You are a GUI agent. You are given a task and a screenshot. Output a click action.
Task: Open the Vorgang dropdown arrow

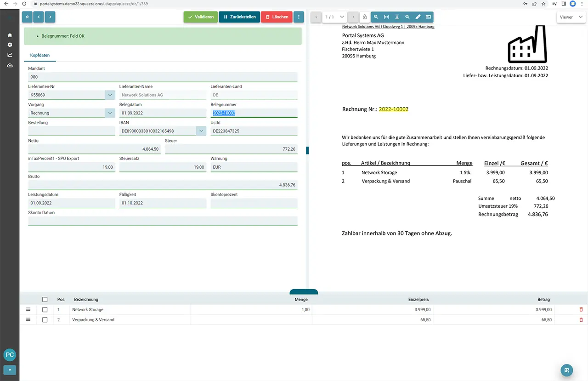pyautogui.click(x=110, y=113)
